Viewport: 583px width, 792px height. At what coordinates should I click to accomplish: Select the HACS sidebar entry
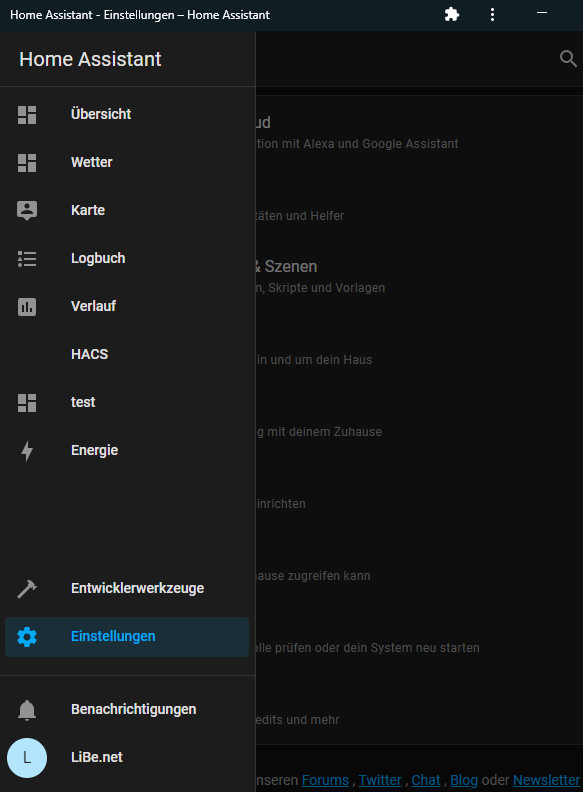tap(127, 354)
